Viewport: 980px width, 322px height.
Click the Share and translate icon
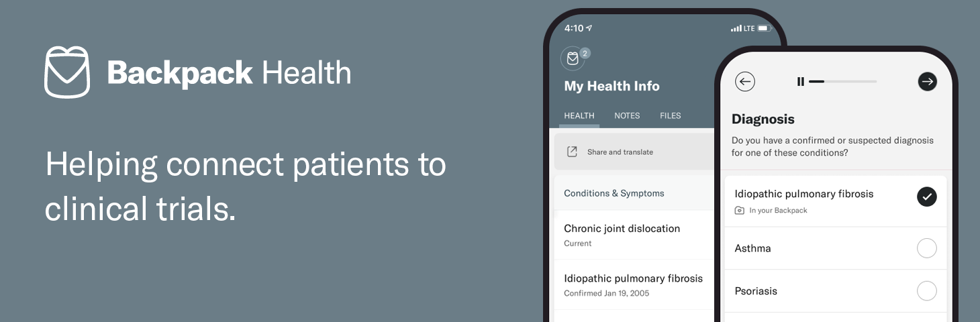(x=572, y=152)
